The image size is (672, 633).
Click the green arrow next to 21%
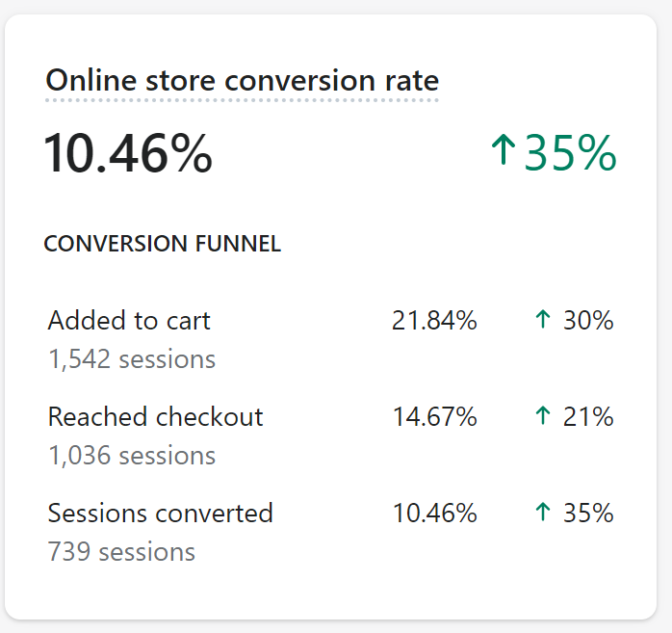(543, 415)
